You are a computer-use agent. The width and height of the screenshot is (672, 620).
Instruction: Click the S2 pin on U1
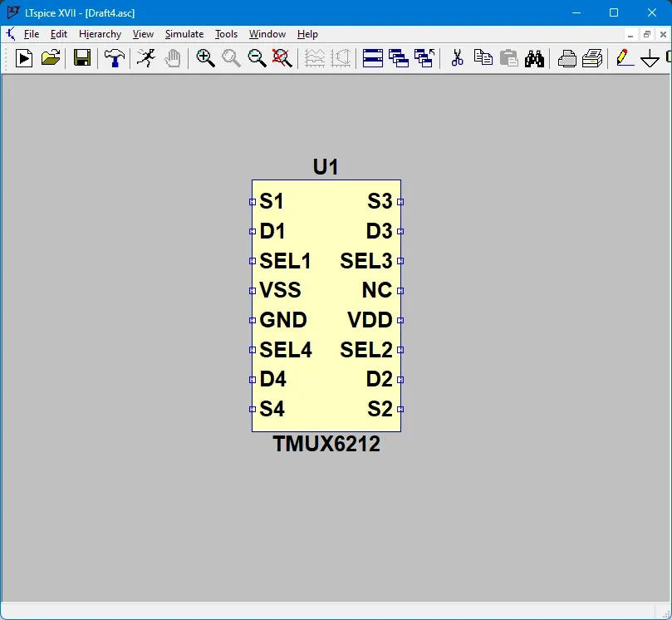pyautogui.click(x=400, y=409)
